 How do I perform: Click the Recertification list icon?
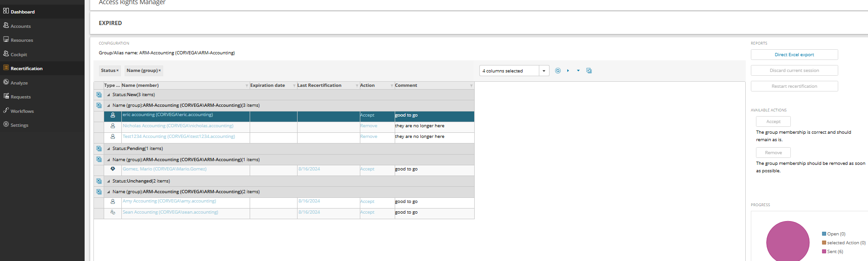click(x=6, y=67)
